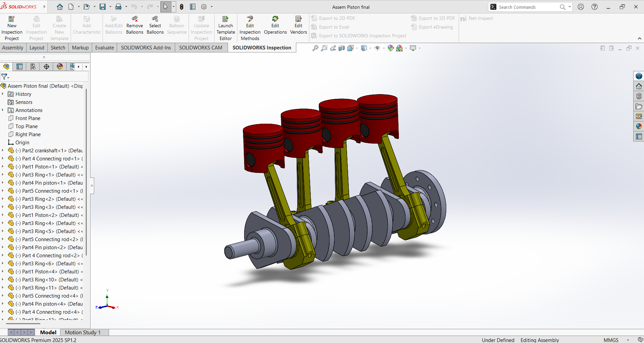The height and width of the screenshot is (343, 644).
Task: Open the Save button dropdown arrow
Action: 110,7
